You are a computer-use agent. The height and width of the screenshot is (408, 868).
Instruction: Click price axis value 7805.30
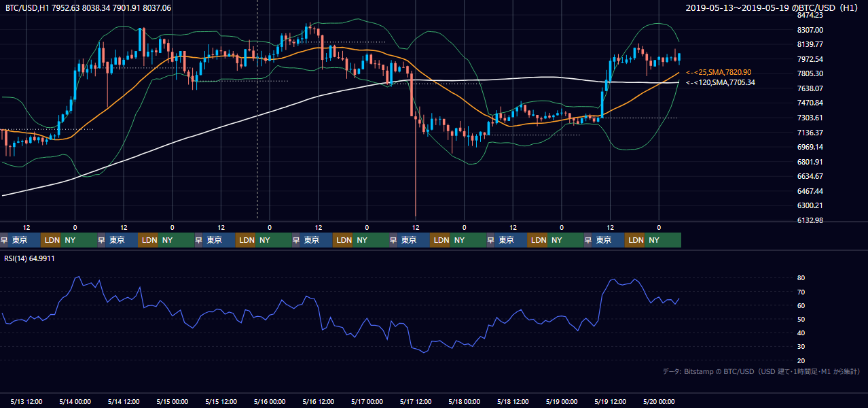811,73
